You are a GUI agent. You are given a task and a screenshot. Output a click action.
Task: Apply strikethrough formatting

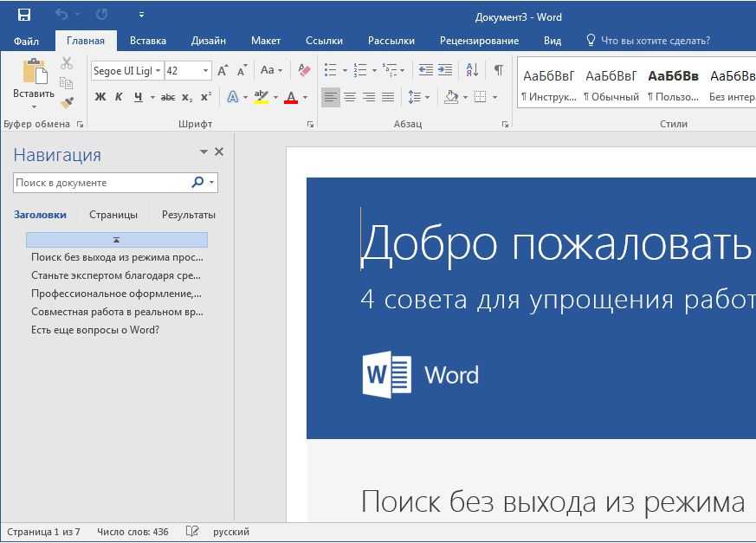point(168,97)
